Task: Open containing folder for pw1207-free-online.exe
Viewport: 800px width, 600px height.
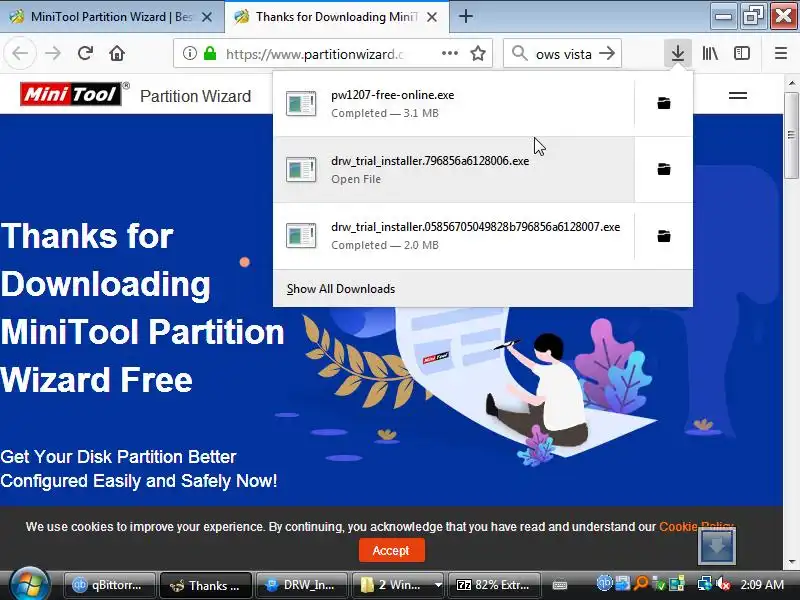Action: coord(664,104)
